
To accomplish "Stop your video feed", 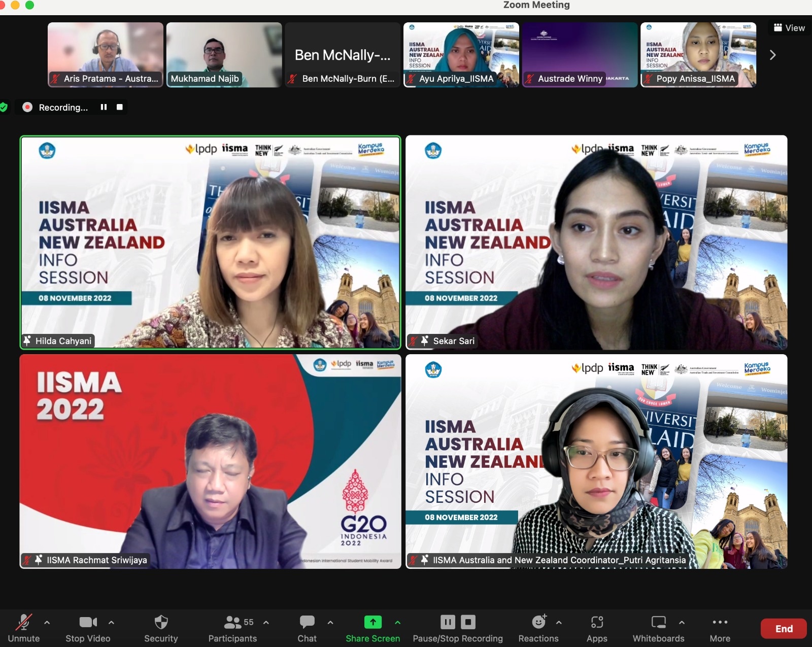I will 88,628.
